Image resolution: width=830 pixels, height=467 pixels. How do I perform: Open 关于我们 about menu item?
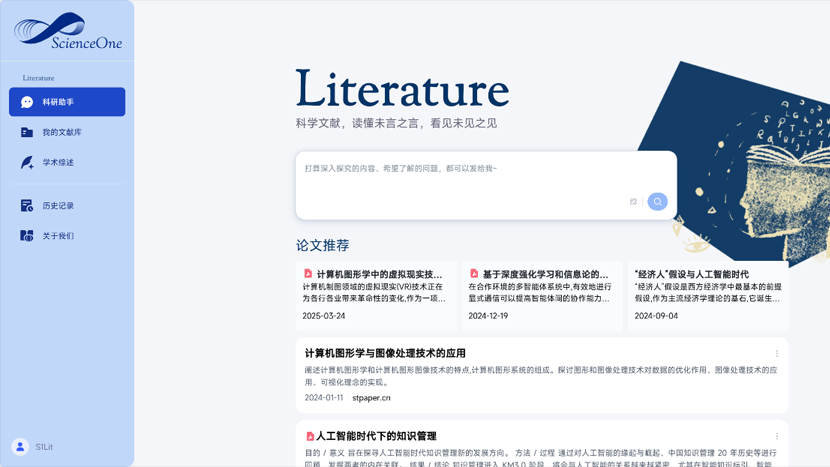(x=67, y=236)
